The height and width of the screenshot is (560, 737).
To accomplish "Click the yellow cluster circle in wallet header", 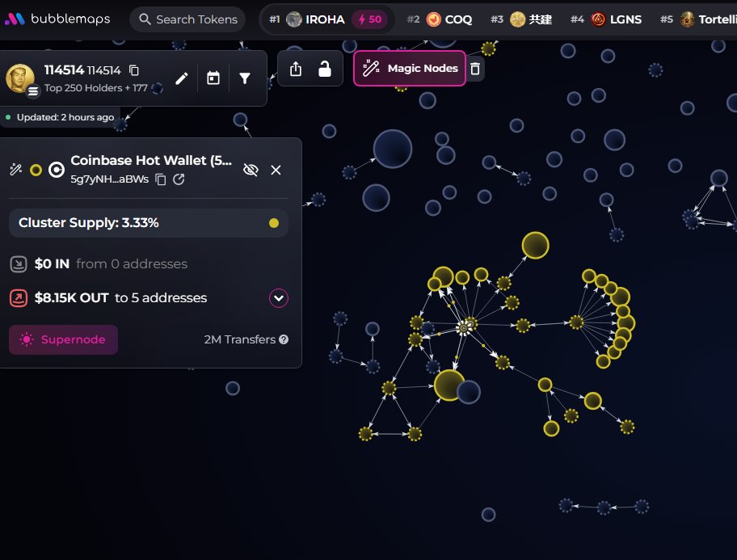I will click(36, 170).
